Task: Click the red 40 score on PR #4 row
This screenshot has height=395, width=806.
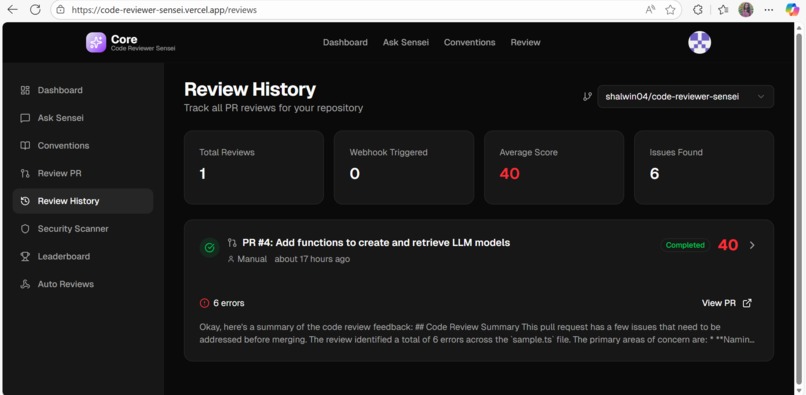Action: 728,245
